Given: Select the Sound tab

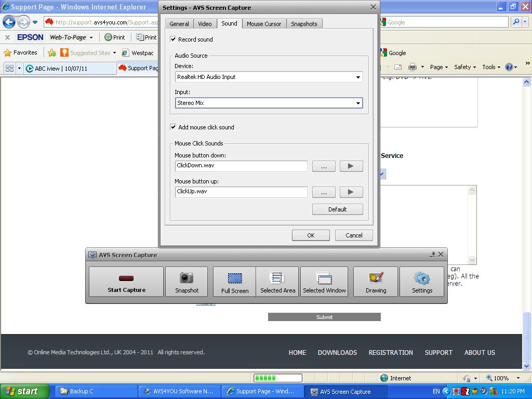Looking at the screenshot, I should [229, 23].
